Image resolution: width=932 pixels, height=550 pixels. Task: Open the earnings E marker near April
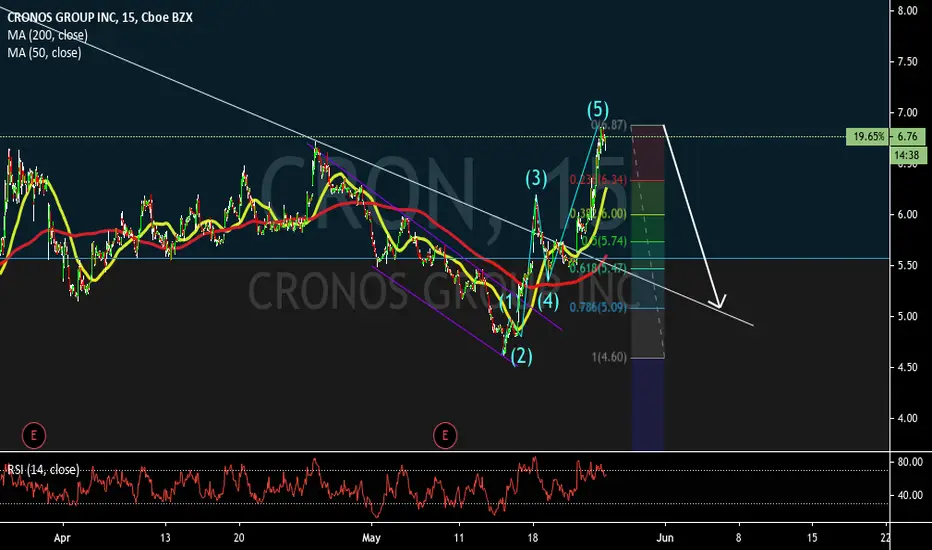click(33, 435)
